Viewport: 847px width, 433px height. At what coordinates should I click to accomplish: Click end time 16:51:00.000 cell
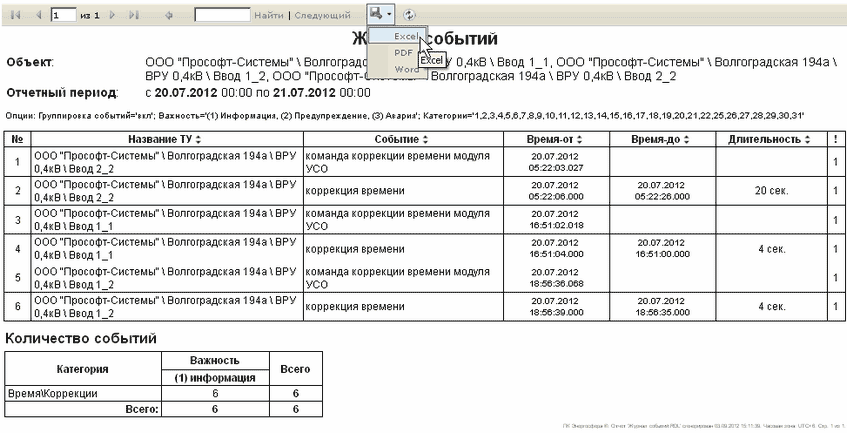[662, 249]
